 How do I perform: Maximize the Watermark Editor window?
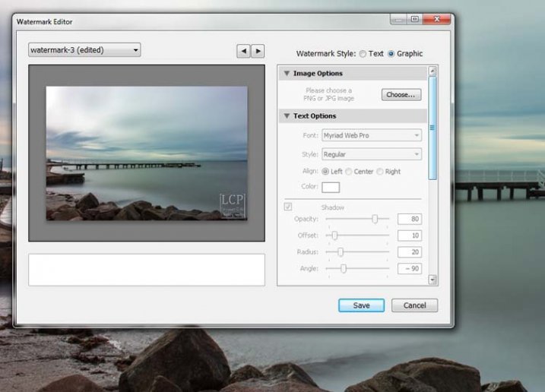click(414, 19)
